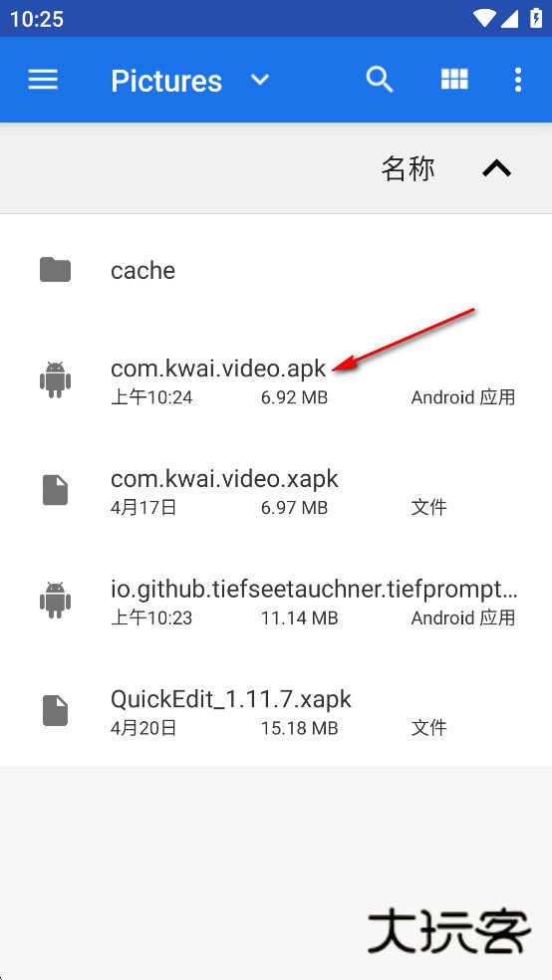Open QuickEdit_1.11.7.xapk file entry
Screen dimensions: 552x980
click(x=276, y=711)
